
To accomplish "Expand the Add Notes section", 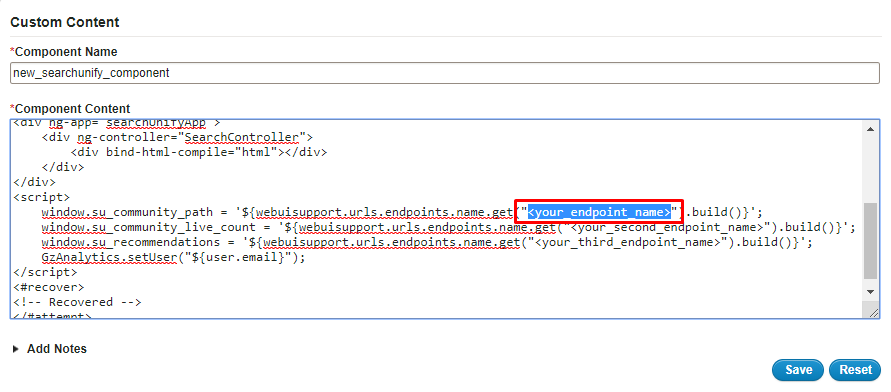I will [49, 349].
